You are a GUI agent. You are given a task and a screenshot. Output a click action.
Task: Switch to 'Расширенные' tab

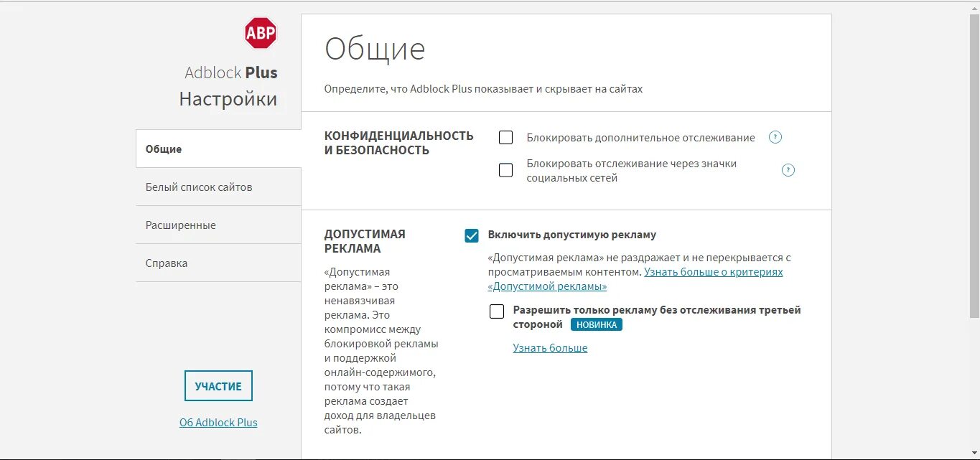(x=218, y=225)
